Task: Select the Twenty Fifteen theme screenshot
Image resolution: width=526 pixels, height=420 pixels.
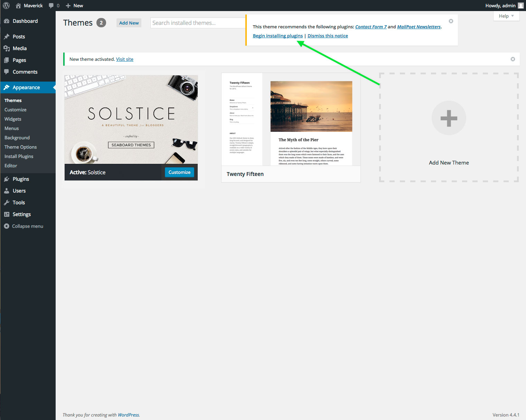Action: coord(291,119)
